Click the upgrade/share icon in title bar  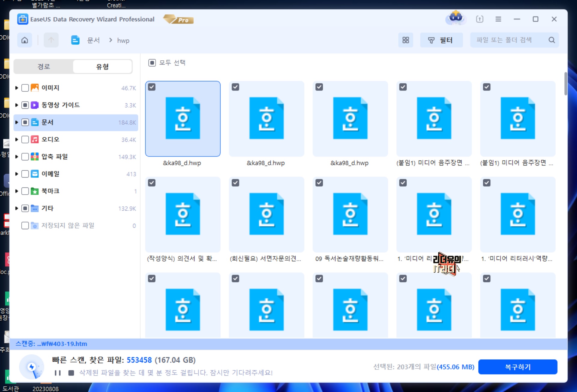coord(480,19)
